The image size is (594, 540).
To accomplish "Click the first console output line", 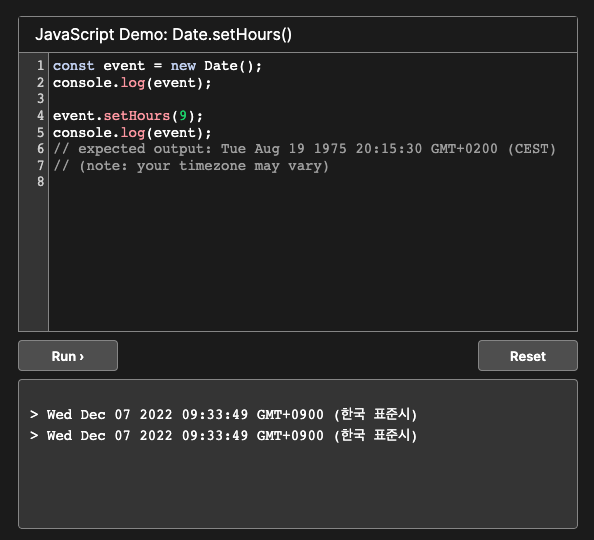I will pos(224,414).
